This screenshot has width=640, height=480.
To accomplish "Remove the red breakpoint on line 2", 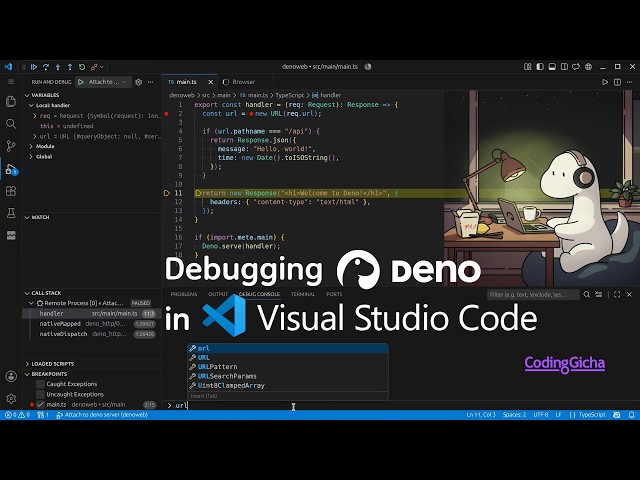I will tap(166, 114).
